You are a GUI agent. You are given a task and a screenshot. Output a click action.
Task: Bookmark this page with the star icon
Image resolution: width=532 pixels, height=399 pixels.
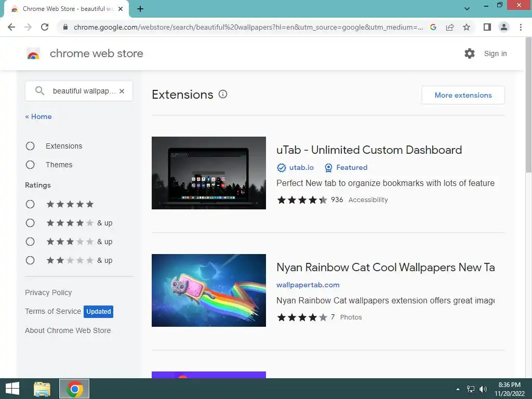click(467, 27)
